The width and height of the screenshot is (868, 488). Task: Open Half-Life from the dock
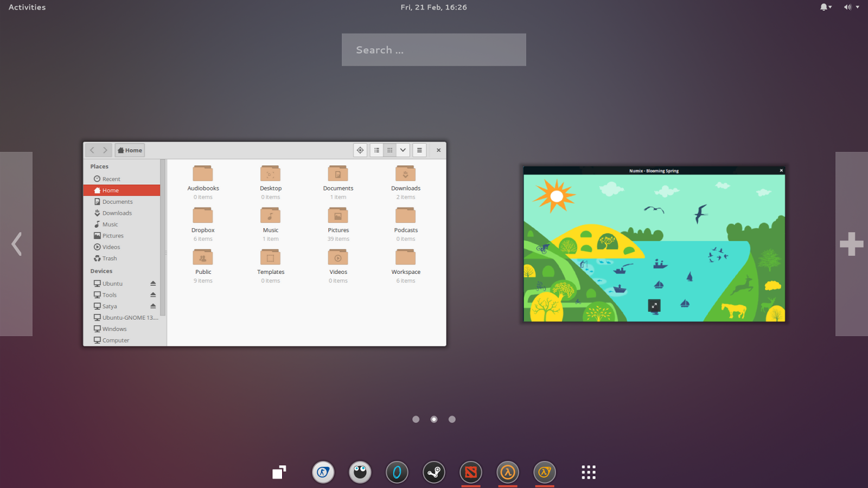pos(508,472)
